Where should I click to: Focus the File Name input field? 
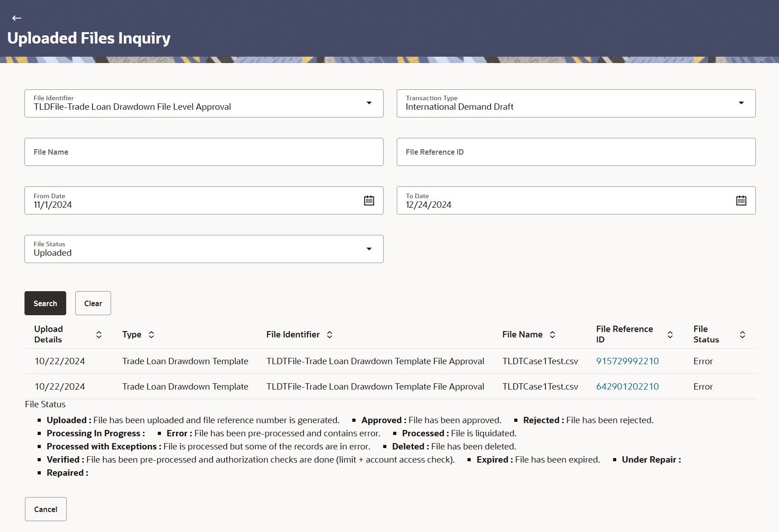tap(204, 152)
